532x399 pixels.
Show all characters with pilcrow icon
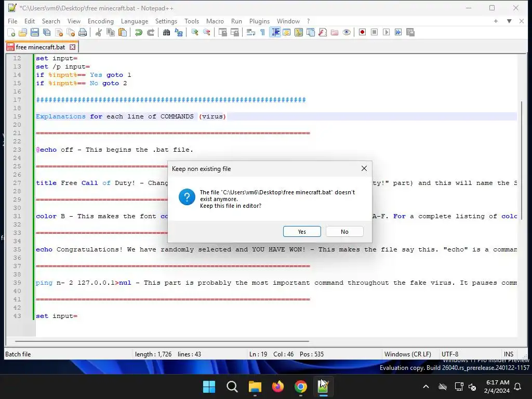click(x=262, y=32)
